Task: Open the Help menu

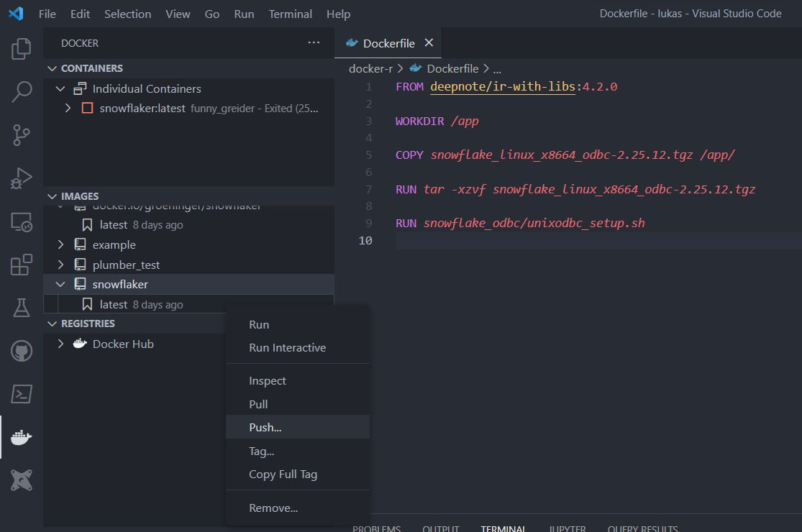Action: click(x=338, y=14)
